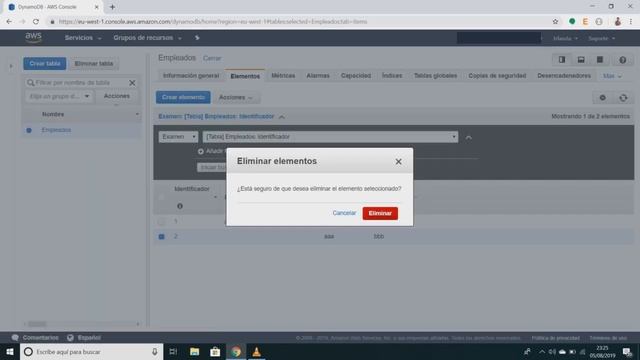This screenshot has width=640, height=360.
Task: Click Identificador column info icon
Action: pos(180,206)
